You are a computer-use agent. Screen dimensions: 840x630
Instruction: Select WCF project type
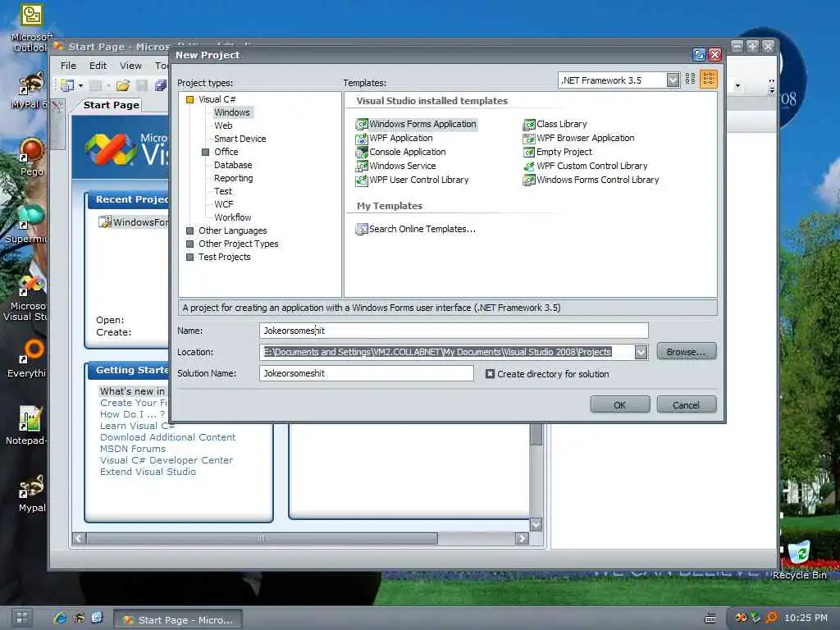(x=224, y=204)
